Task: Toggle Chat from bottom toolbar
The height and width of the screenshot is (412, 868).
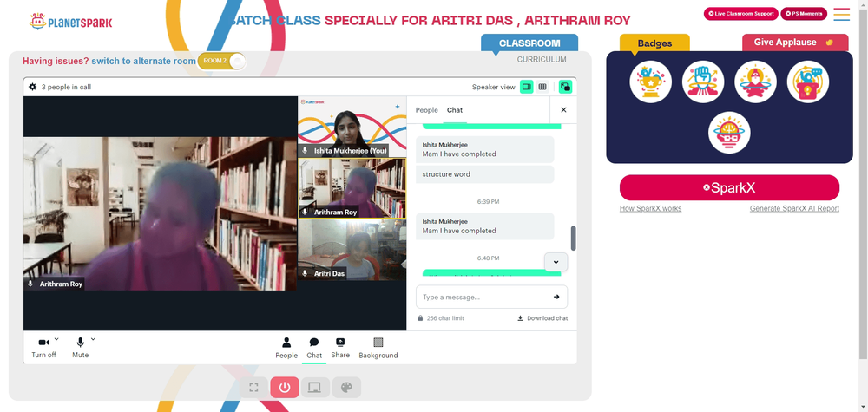Action: (x=314, y=348)
